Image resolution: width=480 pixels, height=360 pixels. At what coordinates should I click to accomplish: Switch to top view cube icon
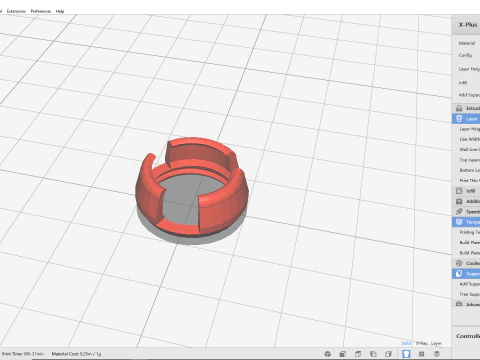(x=358, y=354)
